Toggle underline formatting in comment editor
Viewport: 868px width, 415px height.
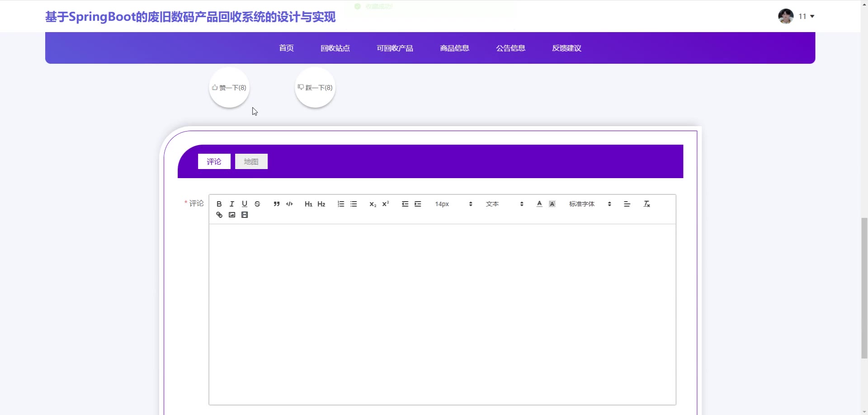245,204
